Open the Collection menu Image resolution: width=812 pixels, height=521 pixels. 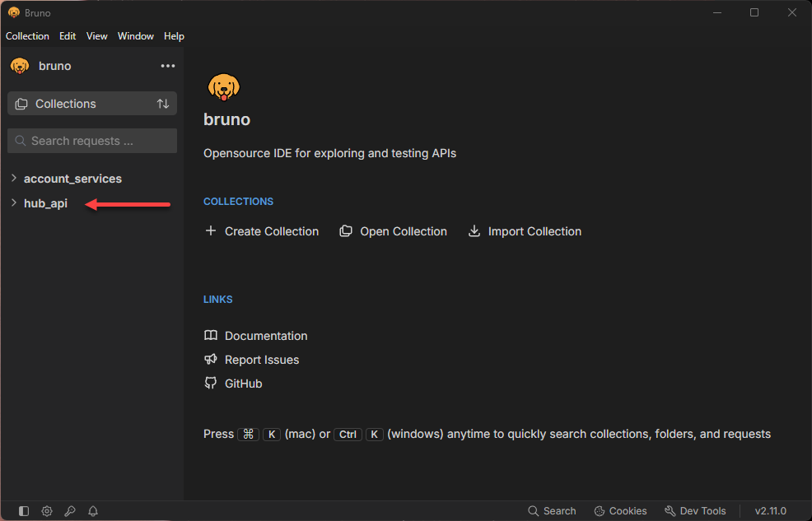click(27, 36)
